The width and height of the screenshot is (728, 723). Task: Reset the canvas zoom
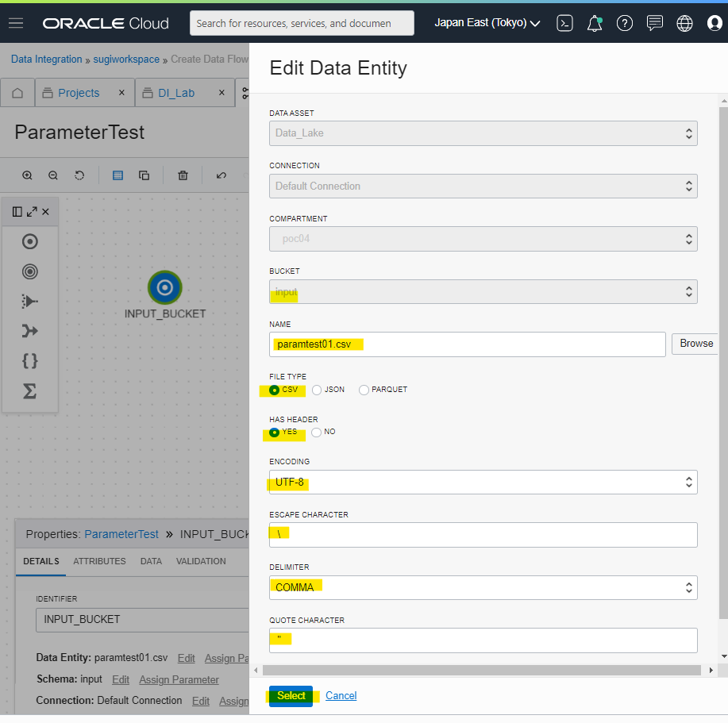[x=79, y=175]
